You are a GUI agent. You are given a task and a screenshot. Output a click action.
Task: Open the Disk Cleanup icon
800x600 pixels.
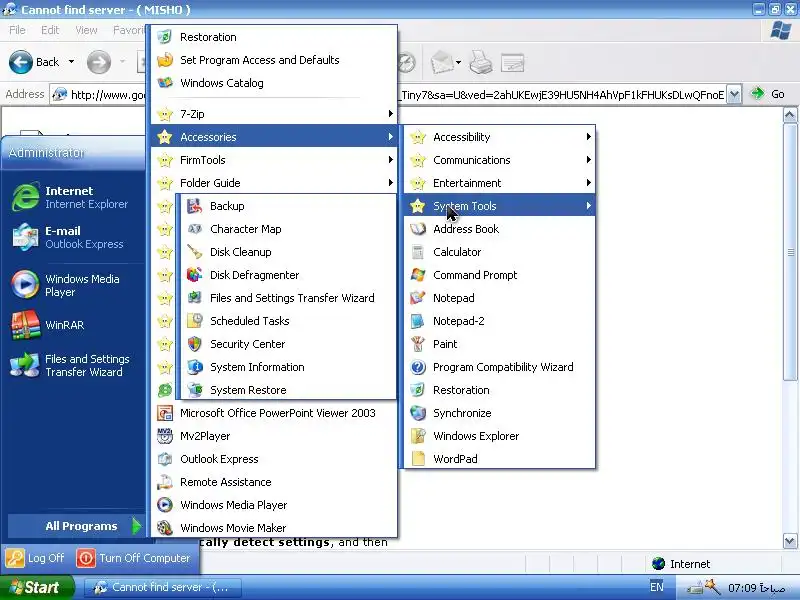(194, 252)
